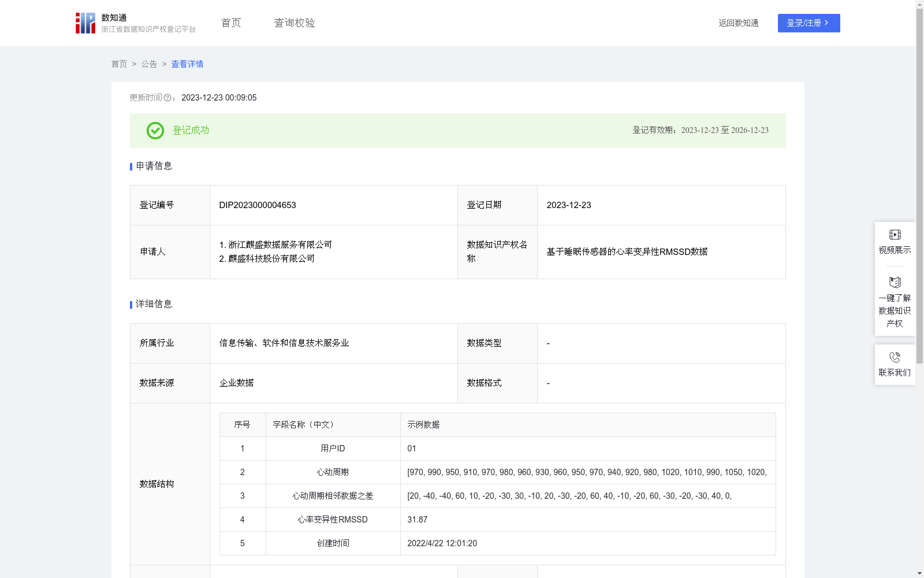This screenshot has width=924, height=578.
Task: Click the 用户ID field row
Action: pos(497,449)
